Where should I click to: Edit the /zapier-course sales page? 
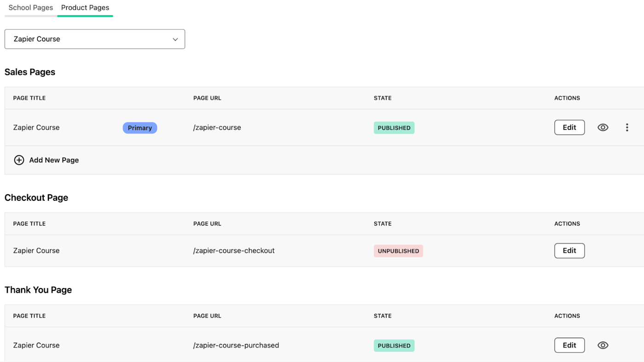[x=569, y=128]
